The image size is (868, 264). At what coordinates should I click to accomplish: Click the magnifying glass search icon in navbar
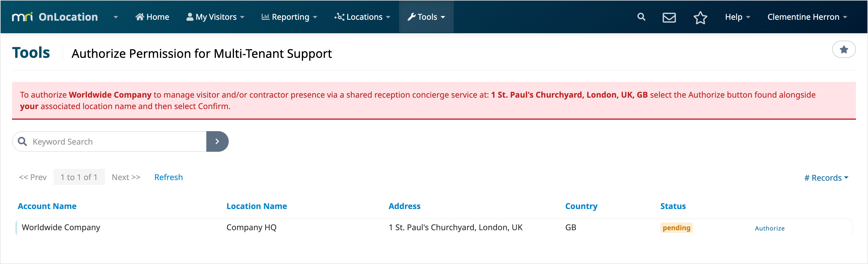point(641,17)
